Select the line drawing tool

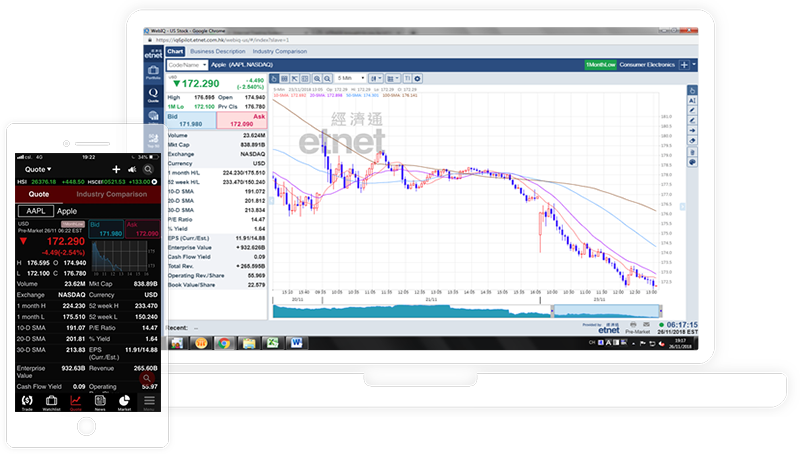(692, 120)
